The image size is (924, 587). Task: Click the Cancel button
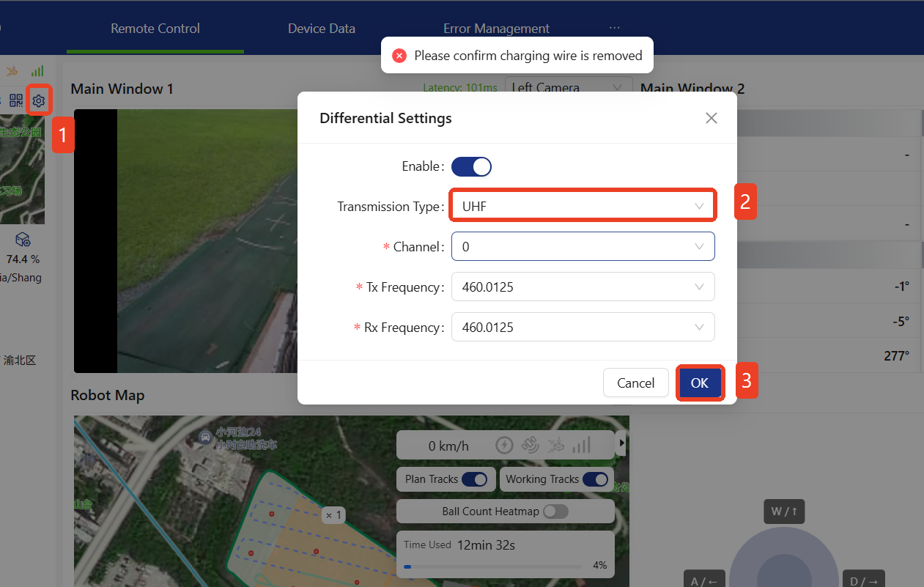[x=635, y=383]
